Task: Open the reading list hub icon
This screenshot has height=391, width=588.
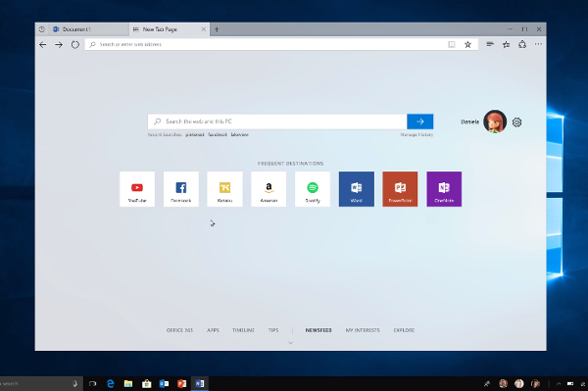Action: [x=490, y=44]
